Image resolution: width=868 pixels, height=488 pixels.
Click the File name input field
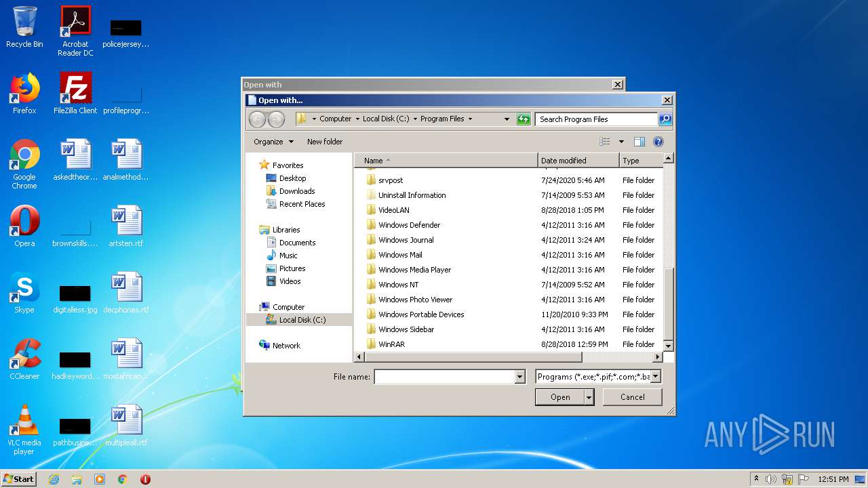(444, 377)
